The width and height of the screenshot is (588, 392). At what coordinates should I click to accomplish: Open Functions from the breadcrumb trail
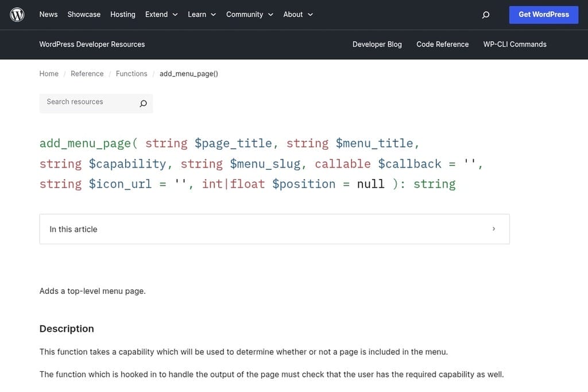[131, 73]
